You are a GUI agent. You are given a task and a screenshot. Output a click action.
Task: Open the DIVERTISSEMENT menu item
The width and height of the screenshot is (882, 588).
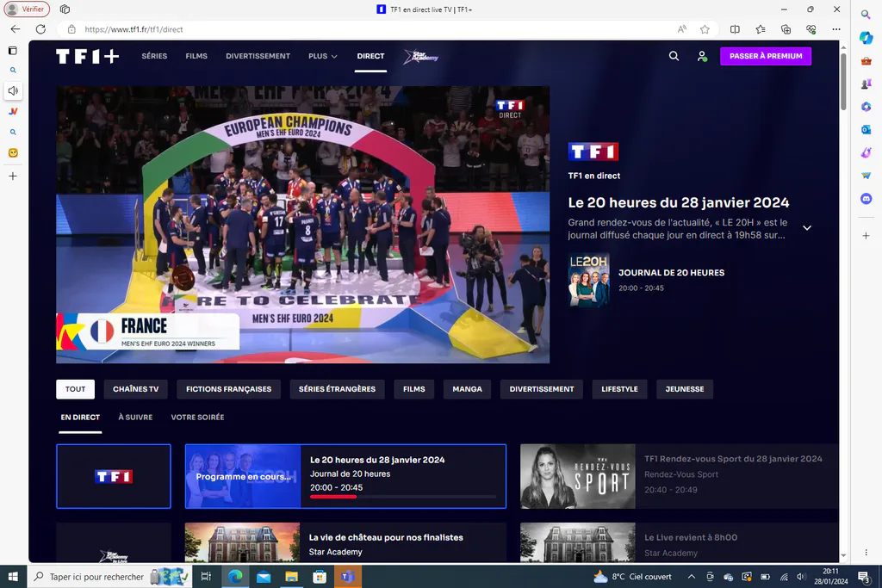pos(258,56)
